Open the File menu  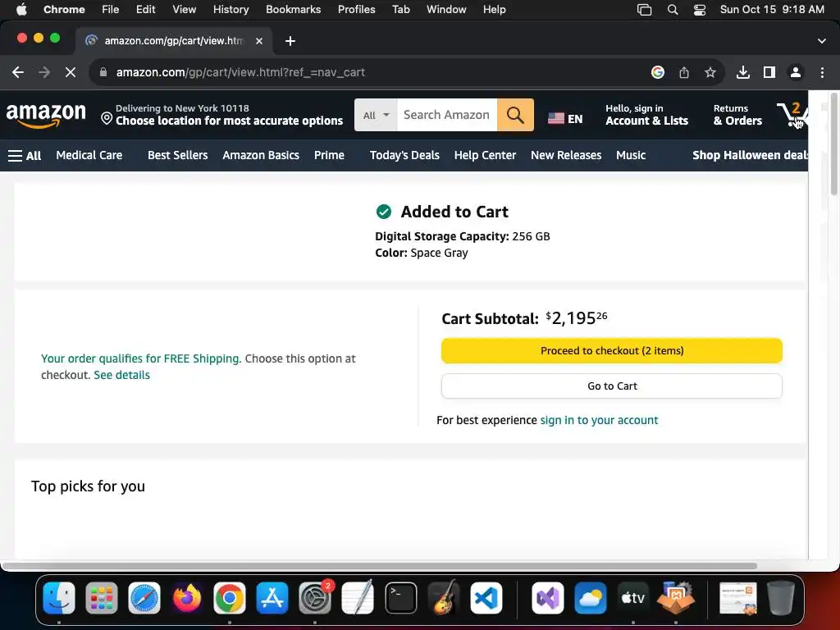(x=111, y=10)
